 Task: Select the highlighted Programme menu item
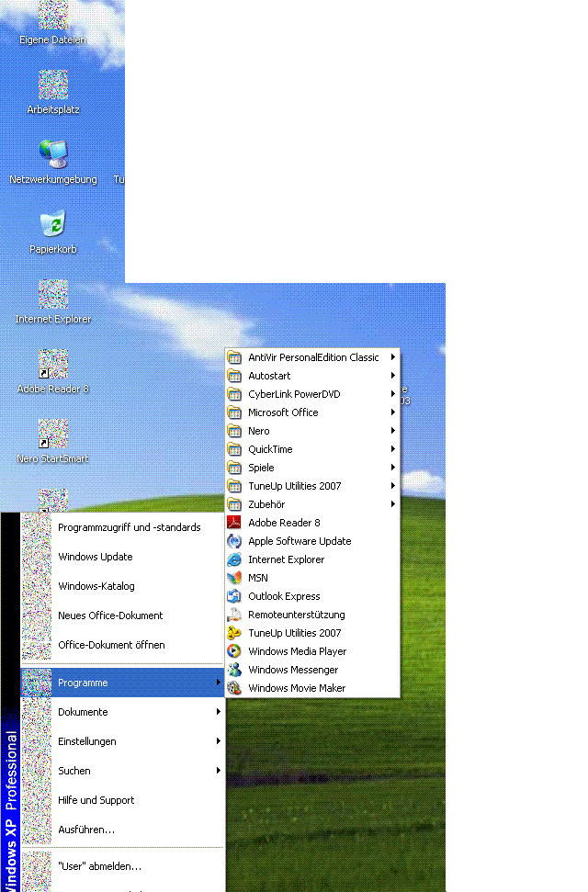click(122, 683)
